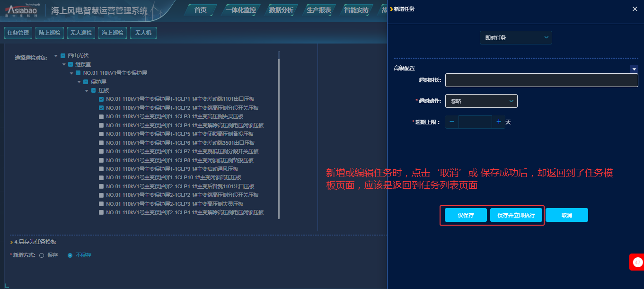644x289 pixels.
Task: Close the 新增任务 panel
Action: (x=635, y=9)
